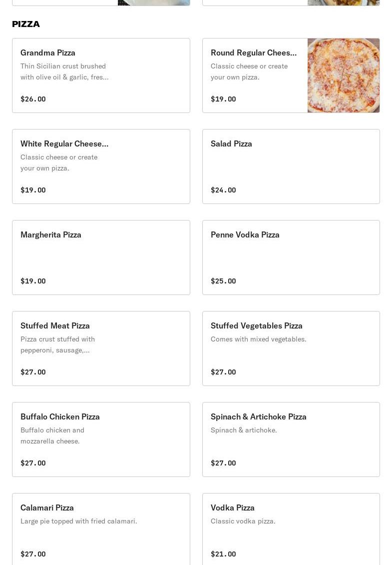The width and height of the screenshot is (392, 565).
Task: Select Buffalo Chicken Pizza card
Action: 101,439
